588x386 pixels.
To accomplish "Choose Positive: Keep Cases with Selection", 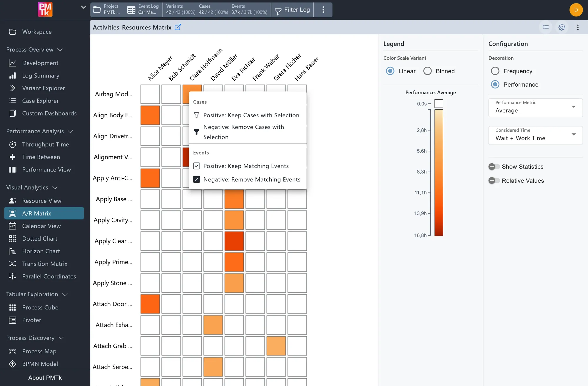I will coord(248,115).
